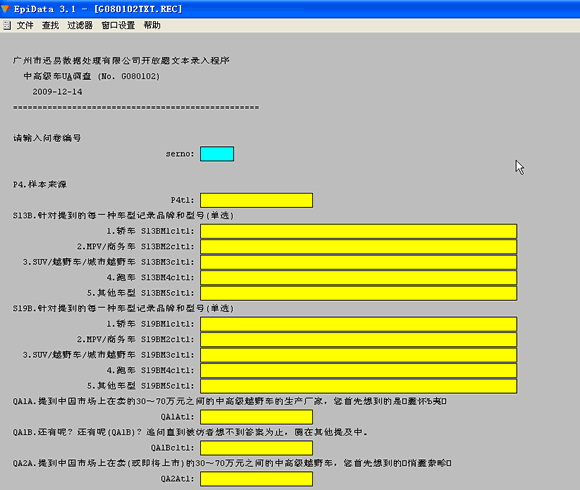This screenshot has height=490, width=580.
Task: Select the S19BM1c1t1 轿车 field
Action: point(358,324)
